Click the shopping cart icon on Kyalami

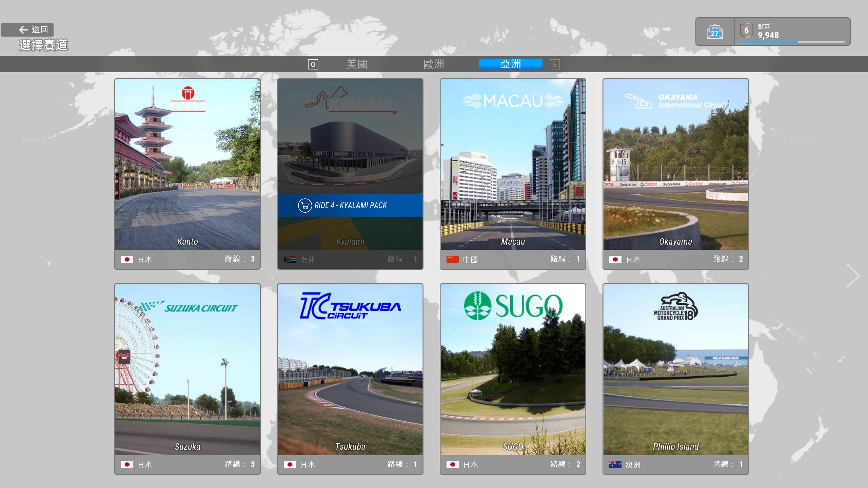coord(305,205)
